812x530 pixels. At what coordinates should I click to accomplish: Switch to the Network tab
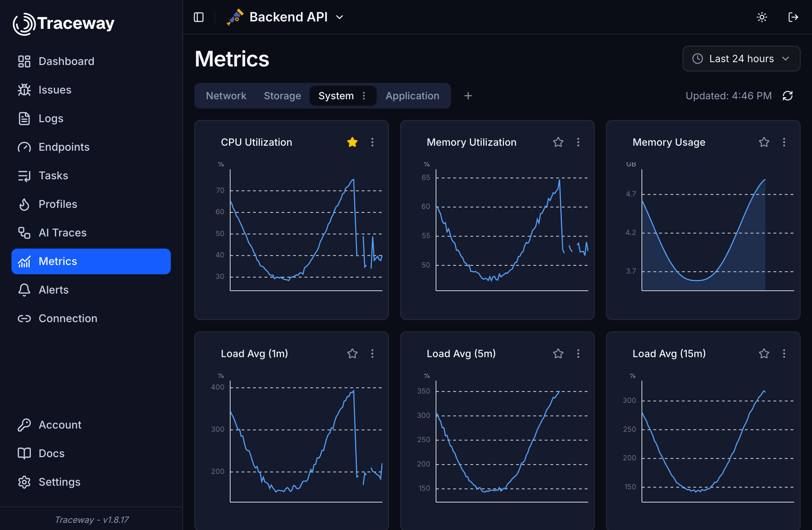click(x=226, y=96)
